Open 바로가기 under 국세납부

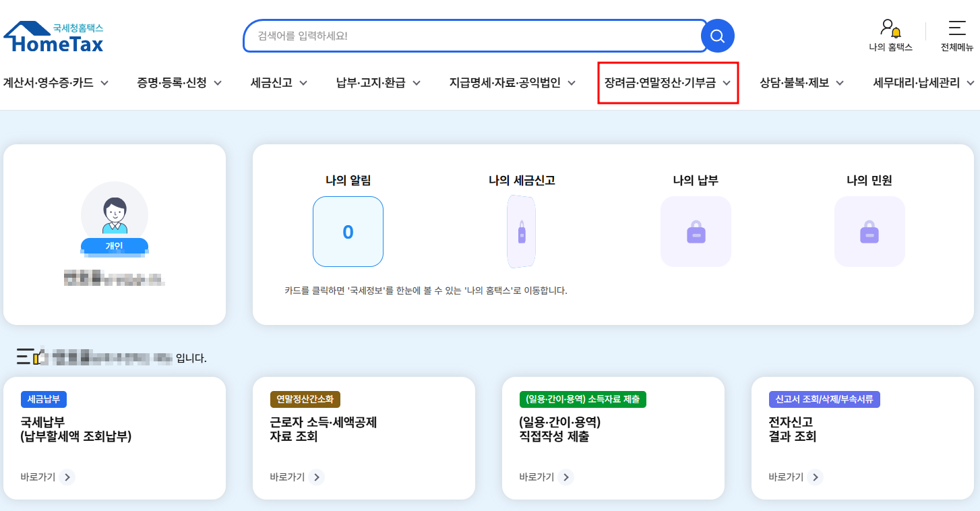point(46,477)
